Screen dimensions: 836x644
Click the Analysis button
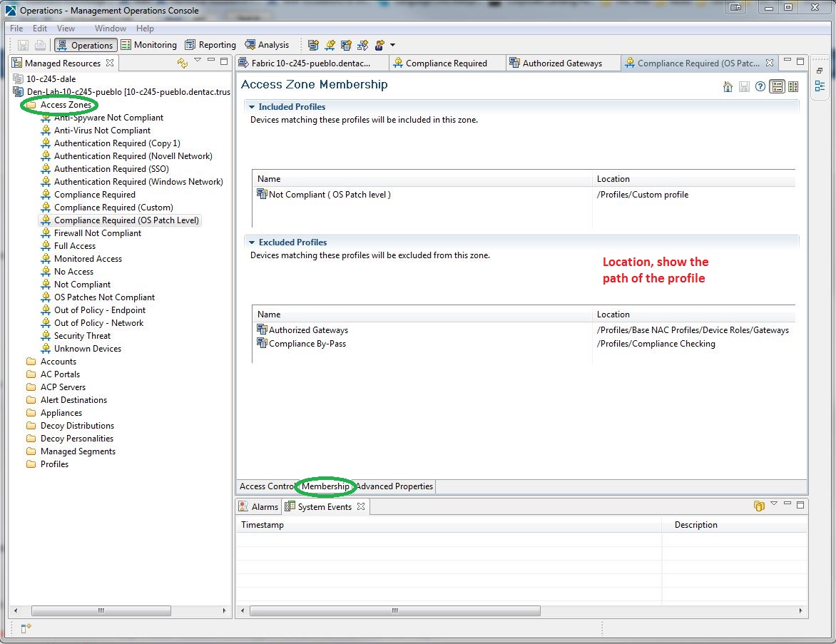[x=267, y=44]
